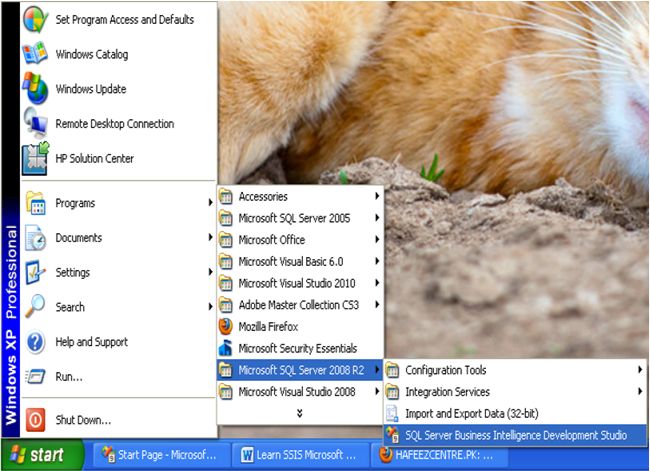
Task: Expand Microsoft Visual Studio 2008 submenu arrow
Action: point(377,391)
